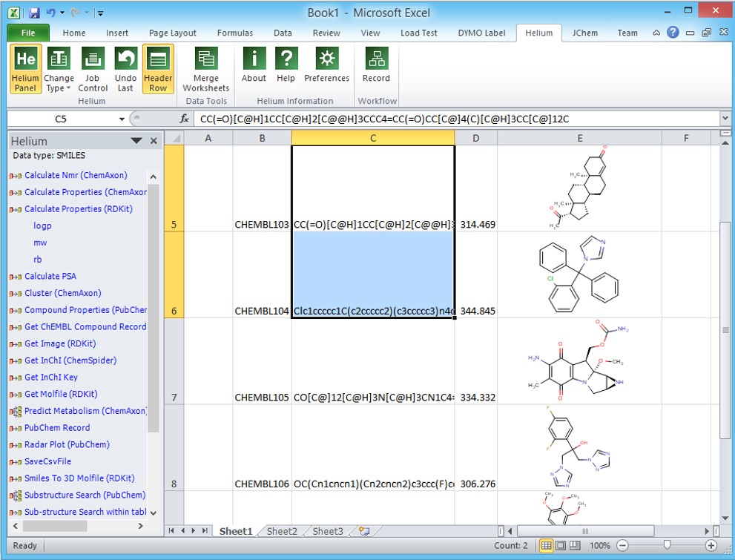Switch to the JChem ribbon tab
The height and width of the screenshot is (560, 735).
point(586,33)
